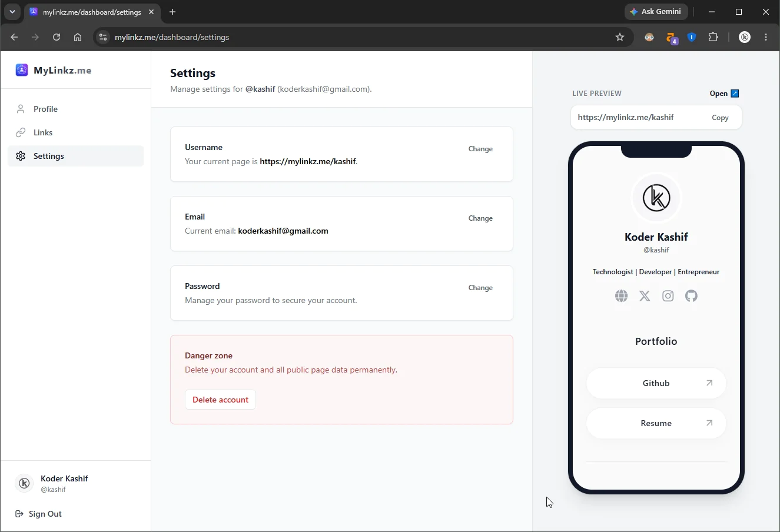Image resolution: width=780 pixels, height=532 pixels.
Task: Click the site information icon in address bar
Action: click(103, 37)
